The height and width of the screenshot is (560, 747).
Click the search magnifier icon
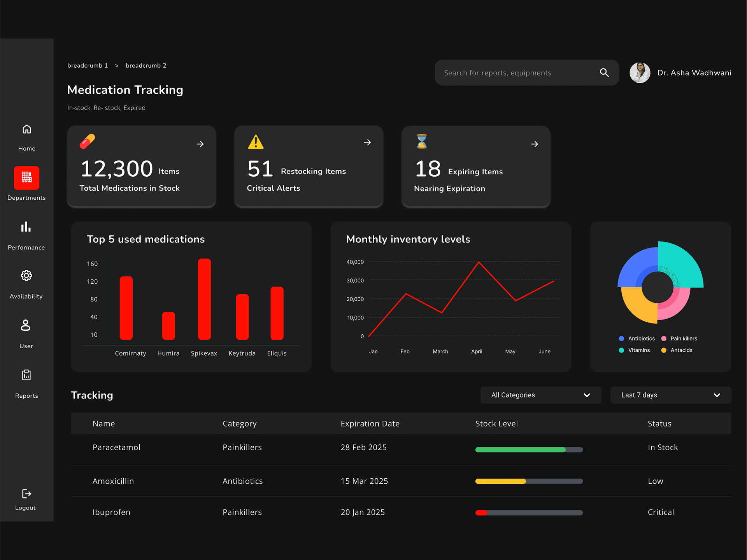click(604, 73)
